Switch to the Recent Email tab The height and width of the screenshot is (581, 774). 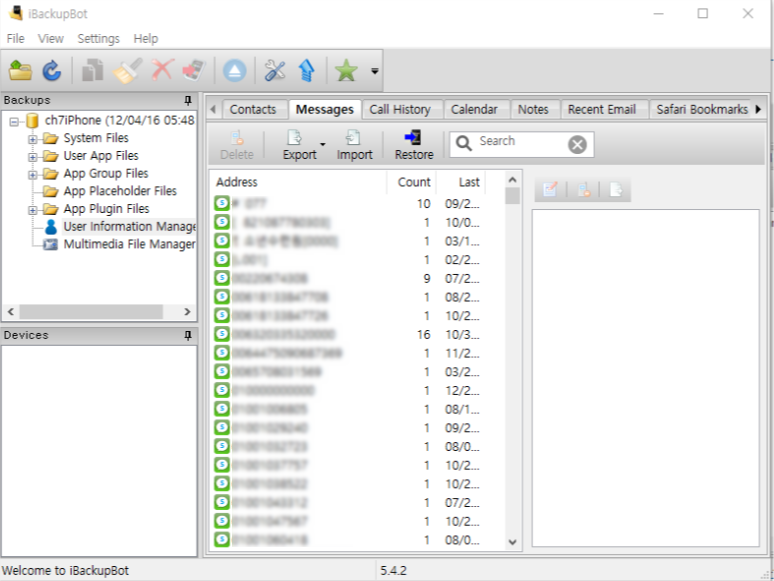(602, 109)
